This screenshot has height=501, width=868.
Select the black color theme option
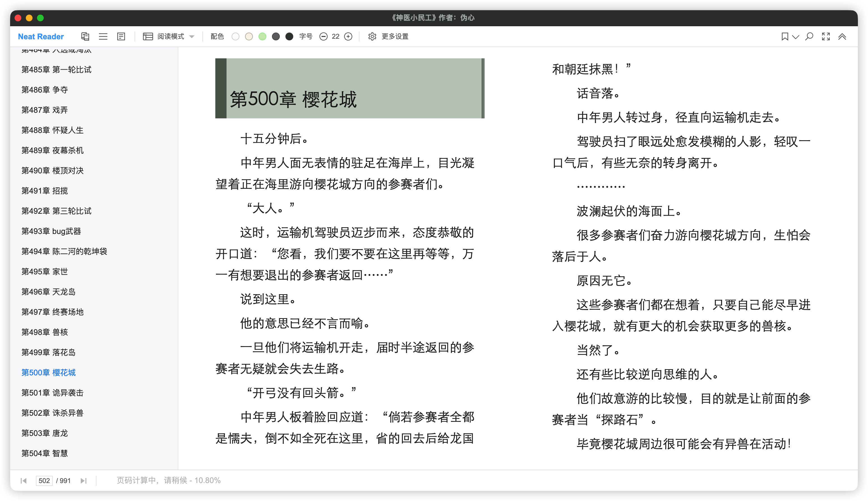tap(289, 36)
